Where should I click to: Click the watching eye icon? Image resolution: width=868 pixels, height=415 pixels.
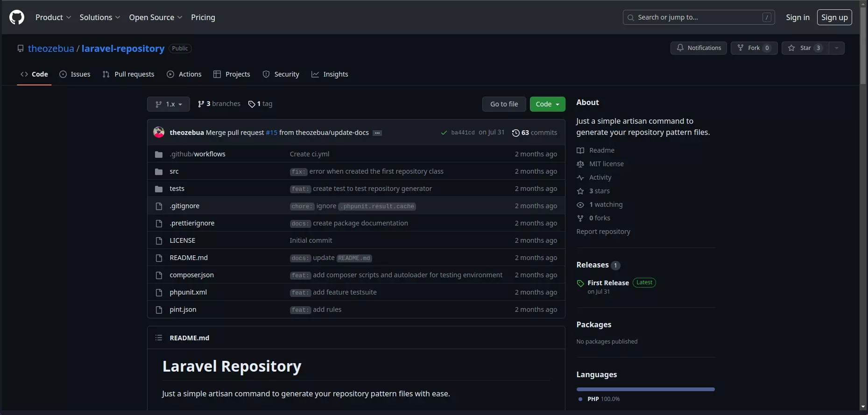(x=580, y=204)
